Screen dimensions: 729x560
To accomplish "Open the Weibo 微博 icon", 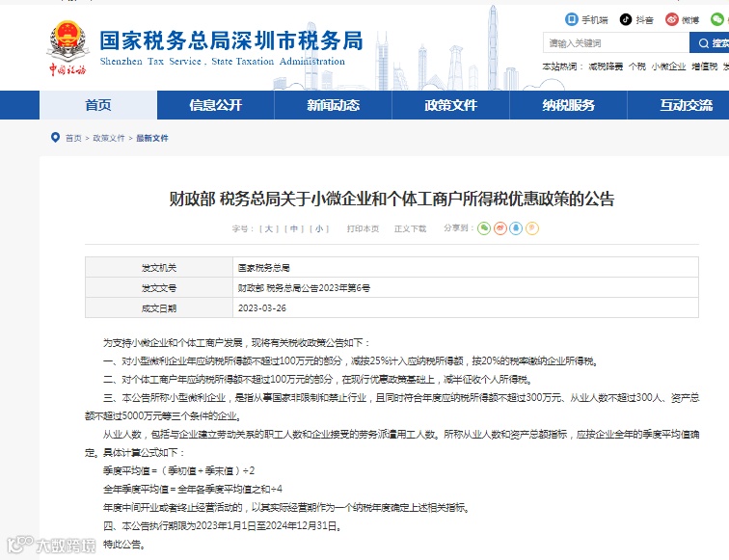I will tap(672, 19).
